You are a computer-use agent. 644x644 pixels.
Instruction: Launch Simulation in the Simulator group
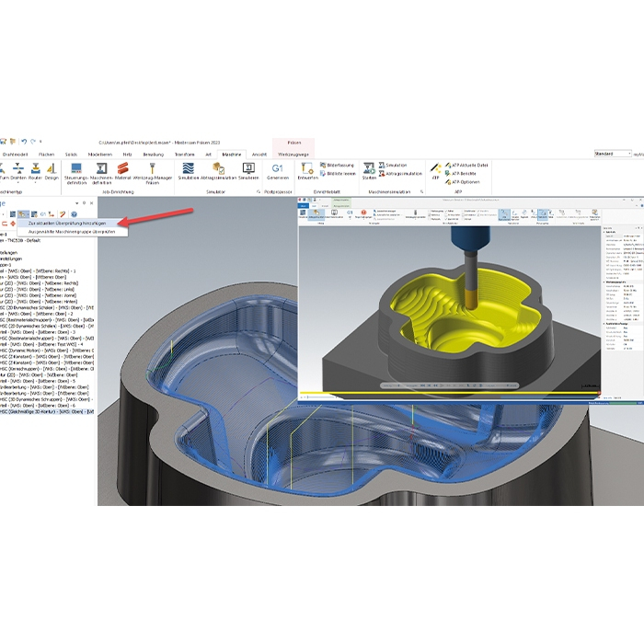[x=188, y=171]
